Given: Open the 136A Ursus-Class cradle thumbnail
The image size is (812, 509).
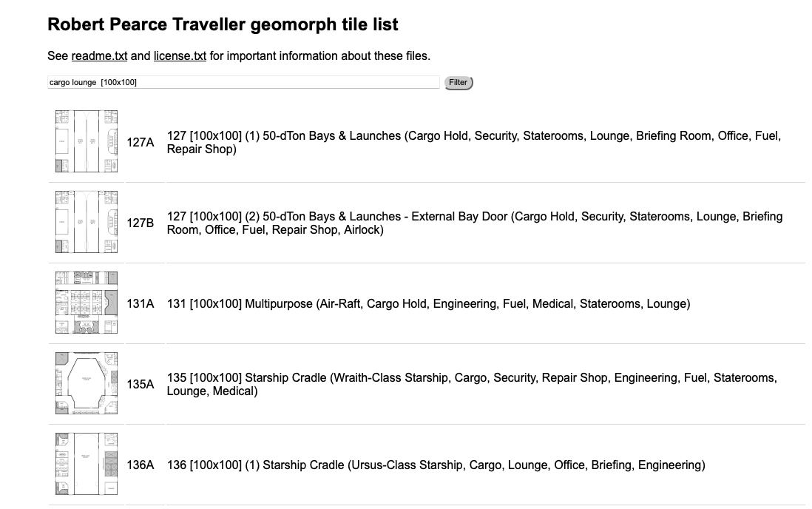Looking at the screenshot, I should click(87, 464).
